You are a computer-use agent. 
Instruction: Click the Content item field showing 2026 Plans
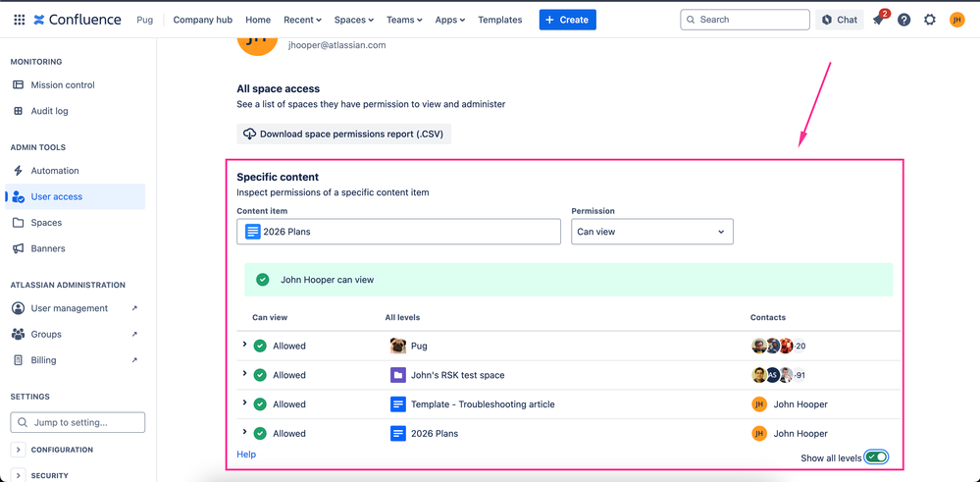pos(398,232)
